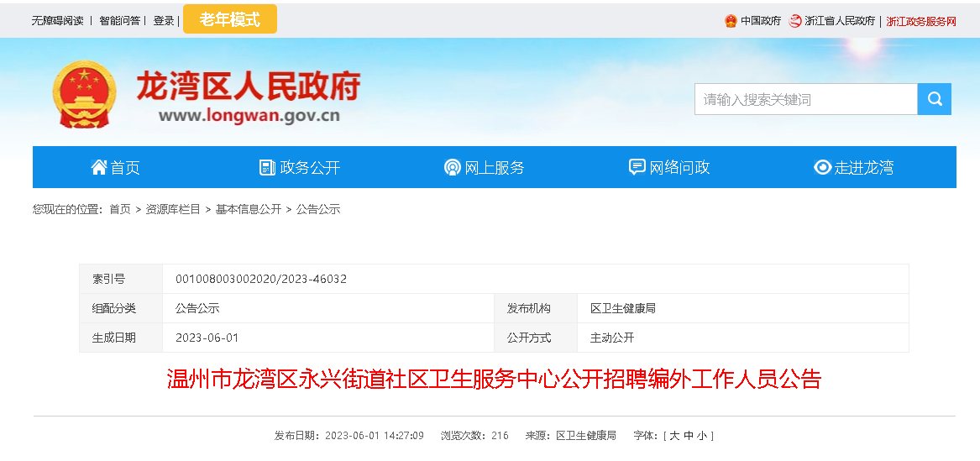Screen dimensions: 980x461
Task: Set font size to 大
Action: click(673, 436)
